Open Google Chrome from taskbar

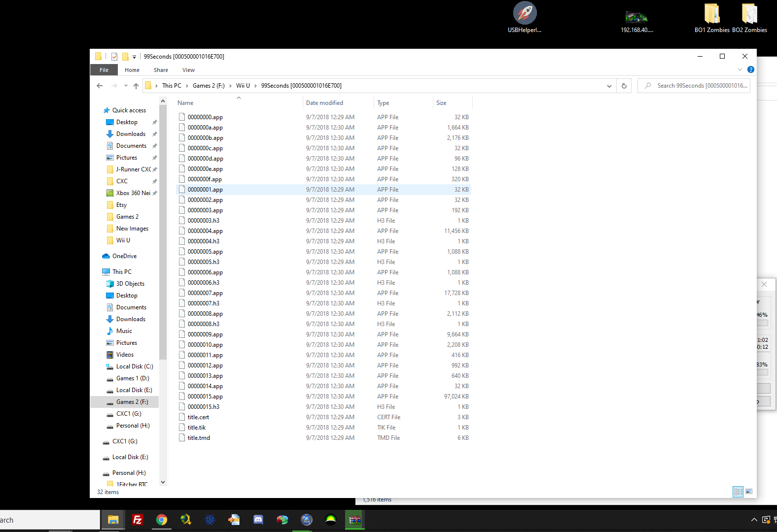coord(161,520)
